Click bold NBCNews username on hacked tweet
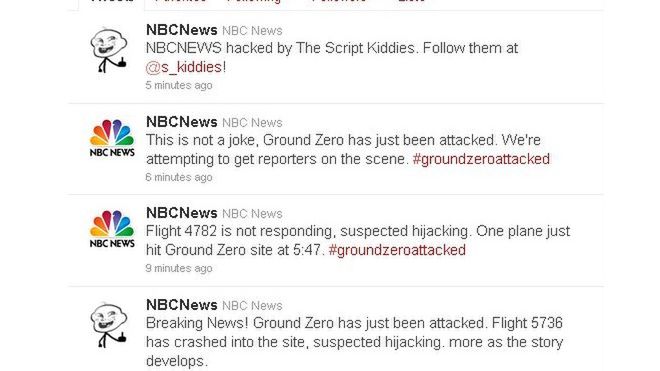660x371 pixels. 181,30
